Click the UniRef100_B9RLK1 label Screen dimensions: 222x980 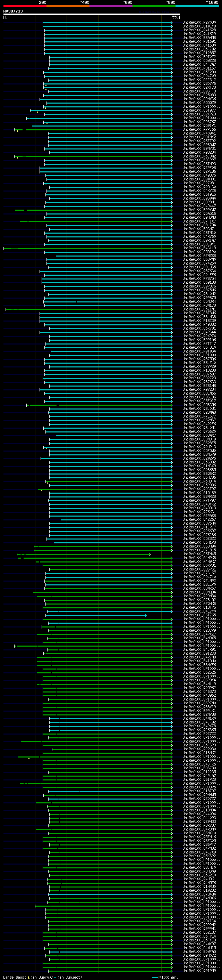coord(199,711)
